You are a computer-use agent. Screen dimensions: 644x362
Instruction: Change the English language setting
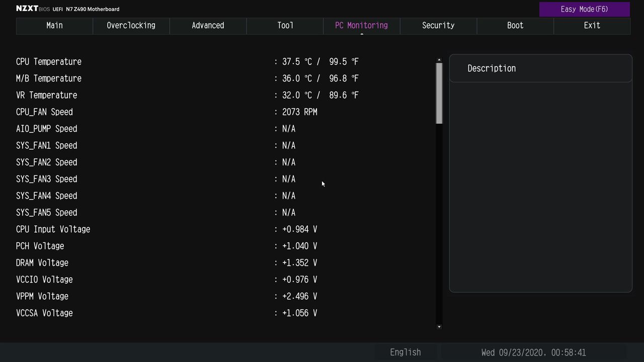click(x=406, y=352)
